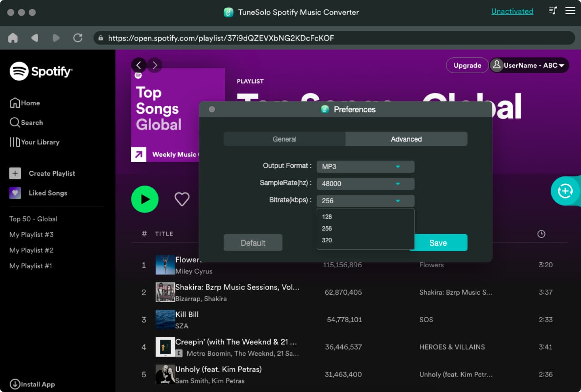Select the song title 'Kill Bill'
Image resolution: width=581 pixels, height=392 pixels.
[187, 314]
